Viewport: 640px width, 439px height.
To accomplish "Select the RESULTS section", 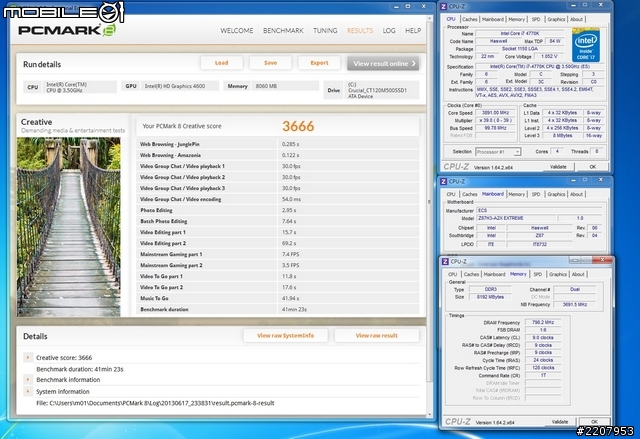I will 360,31.
